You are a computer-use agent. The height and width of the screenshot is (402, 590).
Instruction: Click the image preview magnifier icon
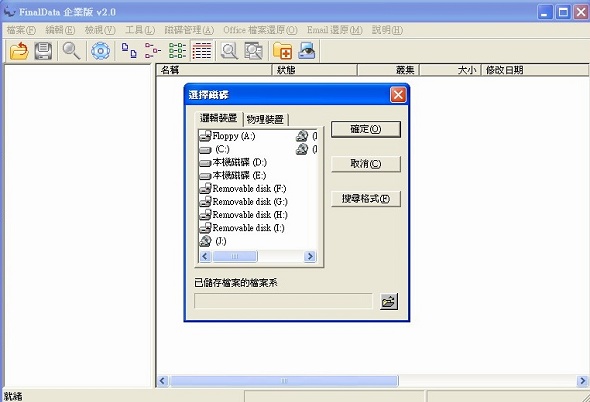pos(254,51)
